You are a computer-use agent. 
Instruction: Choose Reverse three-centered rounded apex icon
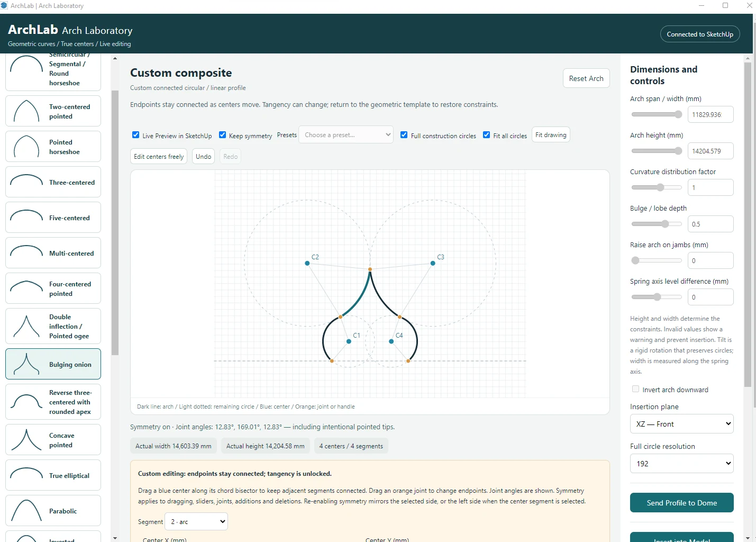[x=26, y=402]
